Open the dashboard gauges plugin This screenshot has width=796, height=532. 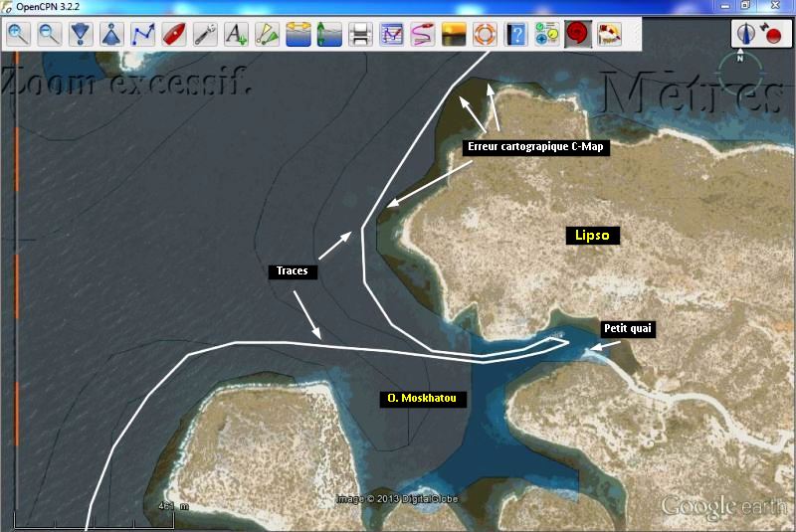tap(545, 35)
